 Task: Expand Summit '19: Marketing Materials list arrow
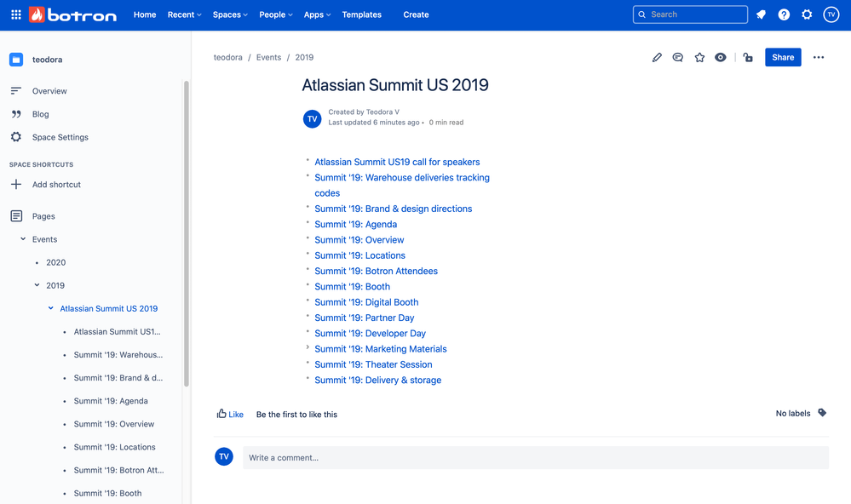point(308,347)
